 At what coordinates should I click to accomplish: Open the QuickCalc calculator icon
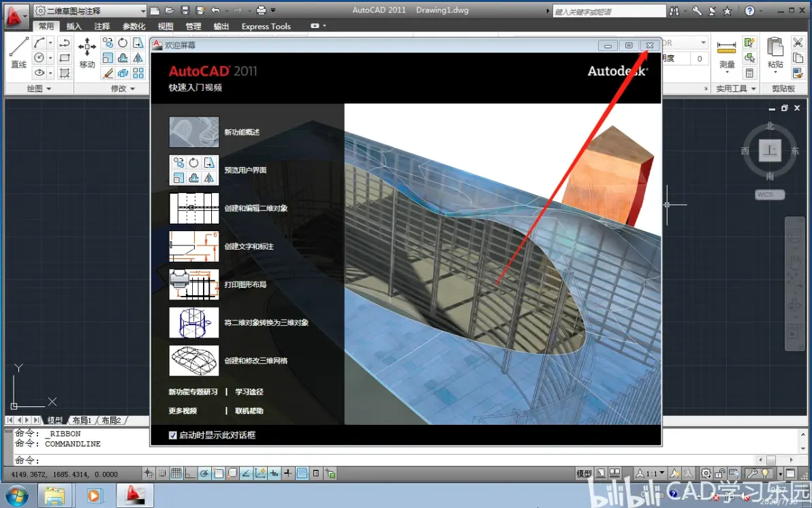click(749, 73)
